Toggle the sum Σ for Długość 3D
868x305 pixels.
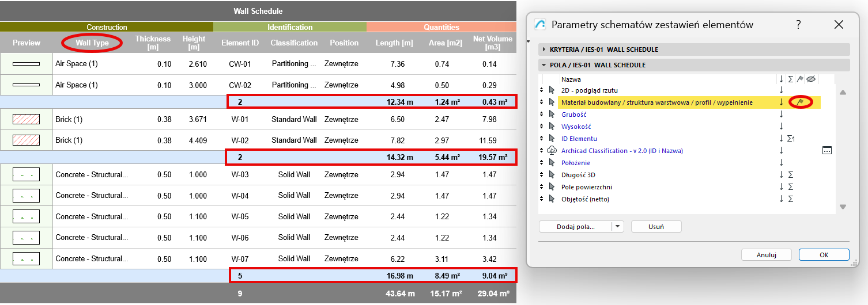[790, 174]
